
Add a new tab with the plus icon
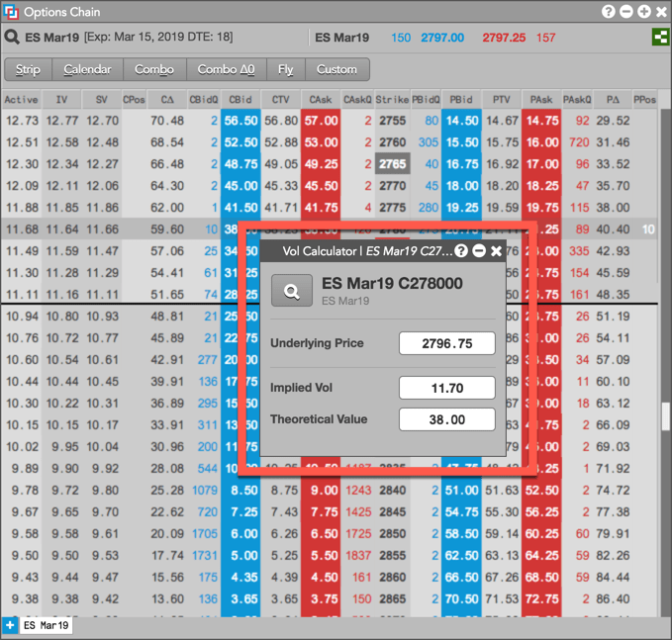[10, 626]
